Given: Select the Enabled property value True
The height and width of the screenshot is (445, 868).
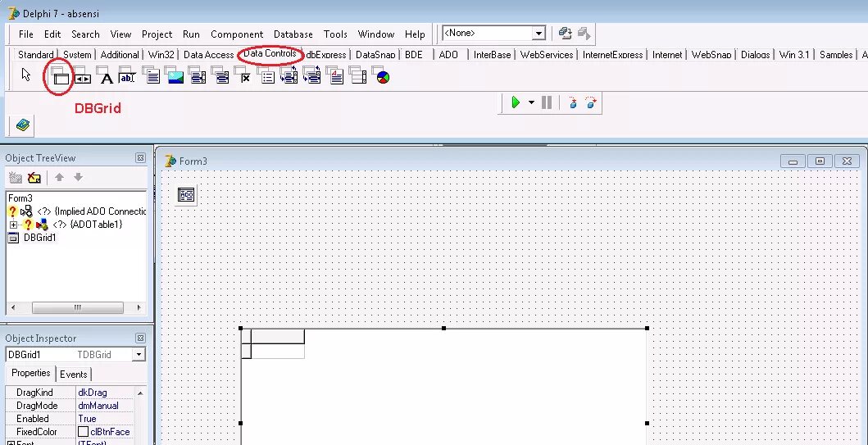Looking at the screenshot, I should (105, 419).
